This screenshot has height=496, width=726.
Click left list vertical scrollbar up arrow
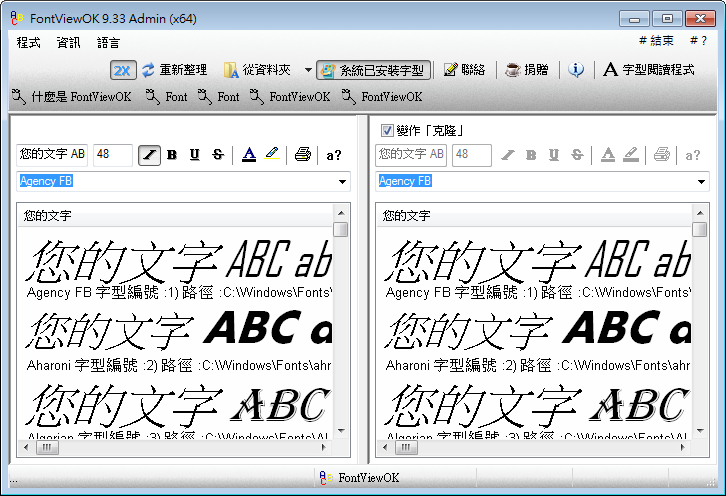click(341, 213)
